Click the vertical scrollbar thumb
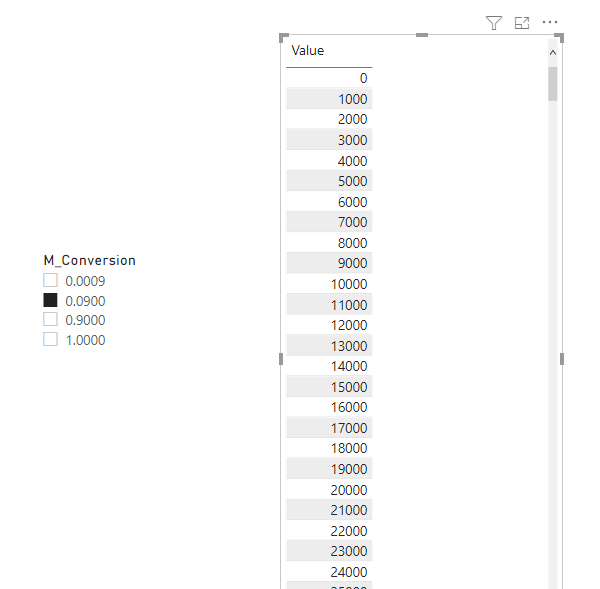This screenshot has width=600, height=589. (x=553, y=84)
